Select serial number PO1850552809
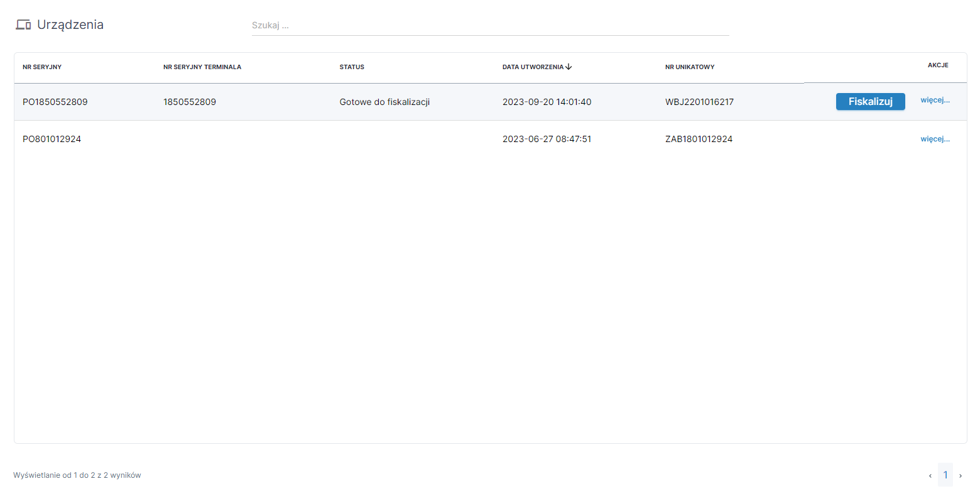 coord(55,102)
